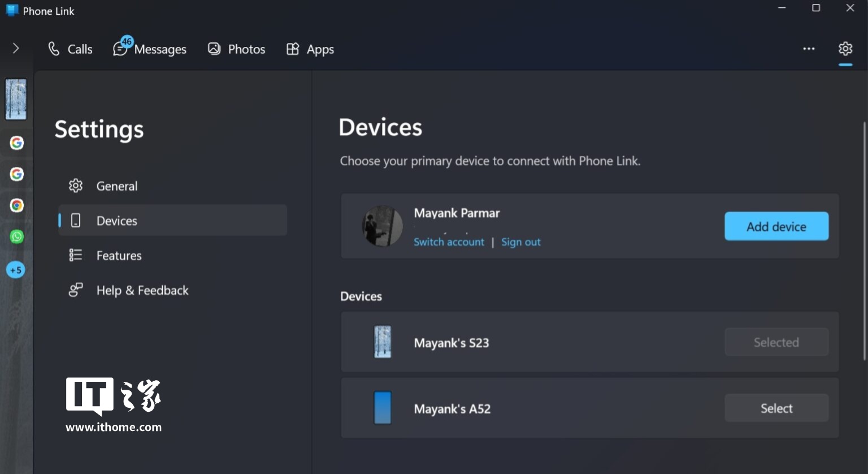Click the three-dot more options icon
This screenshot has width=868, height=474.
[809, 49]
